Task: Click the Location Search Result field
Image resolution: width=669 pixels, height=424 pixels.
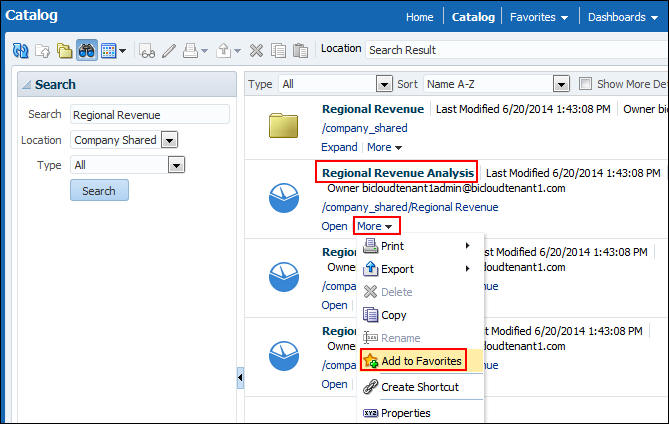Action: [x=517, y=50]
